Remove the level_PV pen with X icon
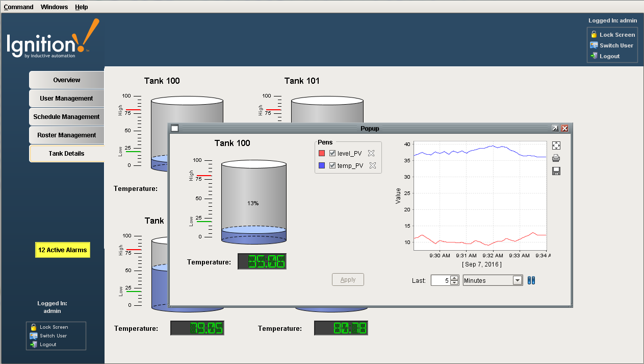 pos(371,153)
